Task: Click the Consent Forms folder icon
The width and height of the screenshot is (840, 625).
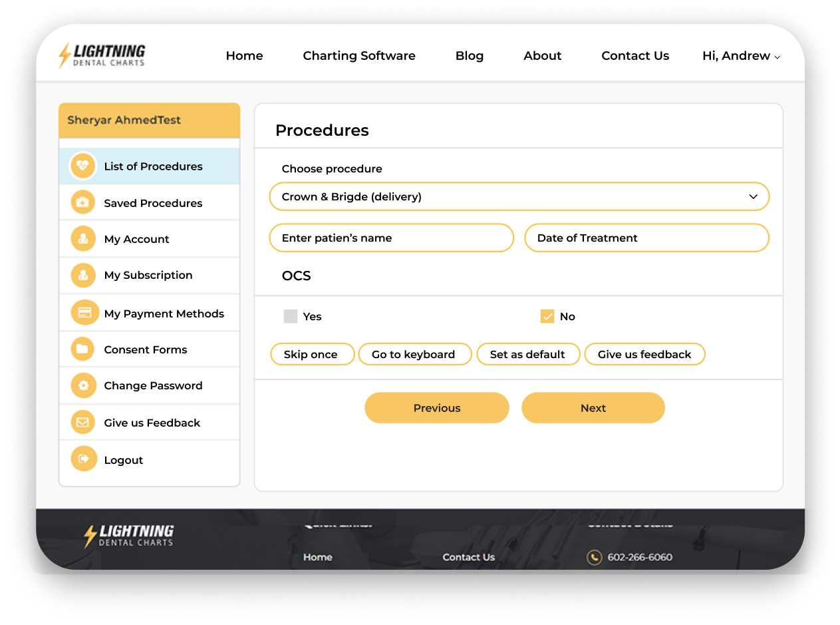Action: pos(83,349)
